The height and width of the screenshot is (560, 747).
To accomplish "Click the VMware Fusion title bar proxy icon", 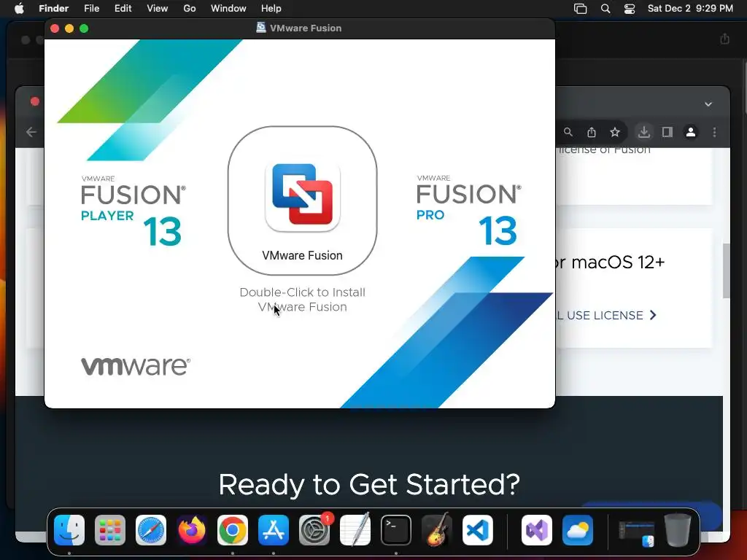I will coord(261,28).
